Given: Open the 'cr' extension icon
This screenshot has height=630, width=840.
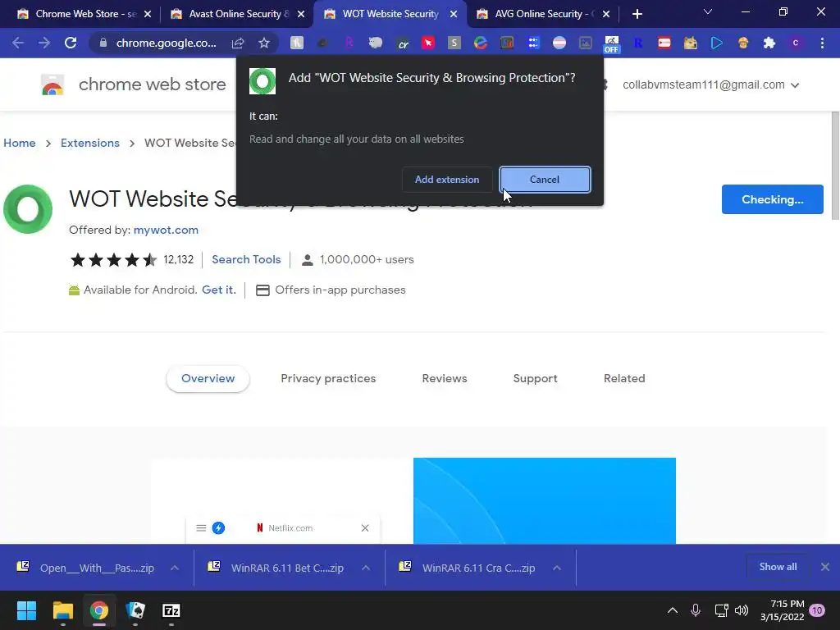Looking at the screenshot, I should click(x=403, y=43).
